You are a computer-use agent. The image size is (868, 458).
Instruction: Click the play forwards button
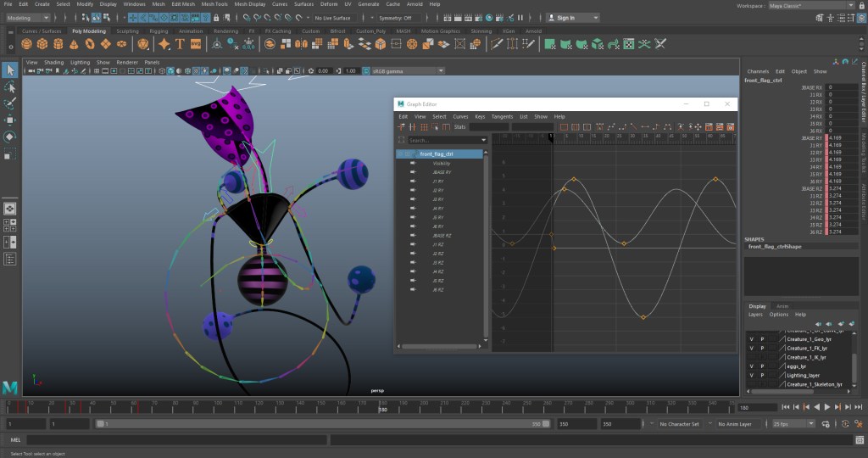pos(827,407)
